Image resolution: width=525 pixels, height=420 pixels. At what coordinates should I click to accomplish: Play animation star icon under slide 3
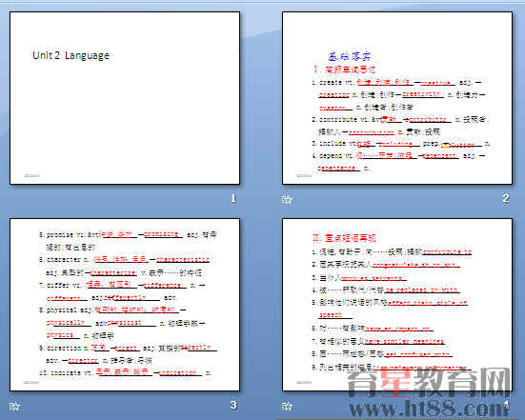click(14, 407)
